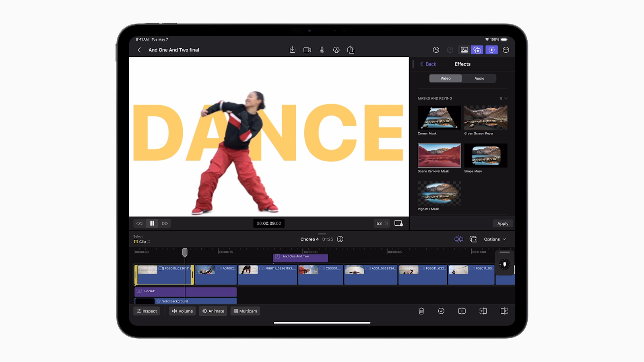Click the drag handle left of Back

tap(413, 64)
